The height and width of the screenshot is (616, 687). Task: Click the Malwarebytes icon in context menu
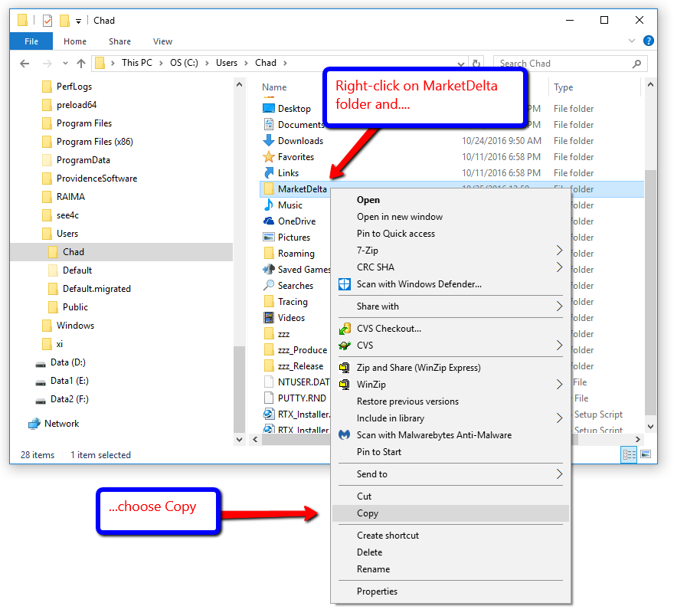click(x=345, y=435)
